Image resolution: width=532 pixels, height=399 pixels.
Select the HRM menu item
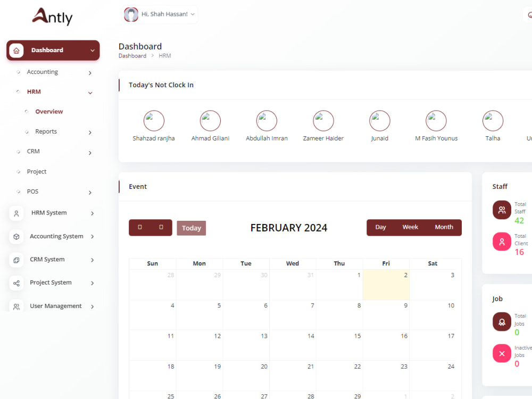pos(34,92)
